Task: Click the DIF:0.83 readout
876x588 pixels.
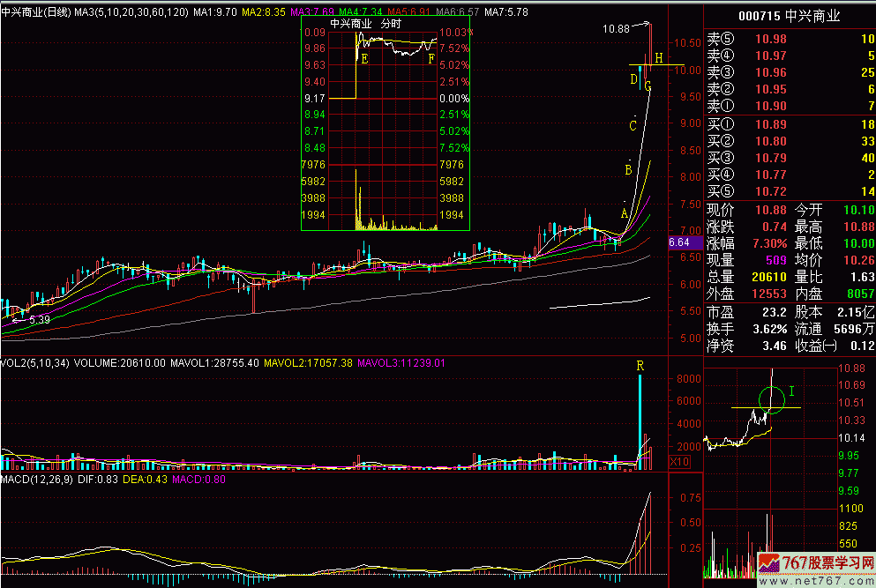Action: tap(98, 479)
